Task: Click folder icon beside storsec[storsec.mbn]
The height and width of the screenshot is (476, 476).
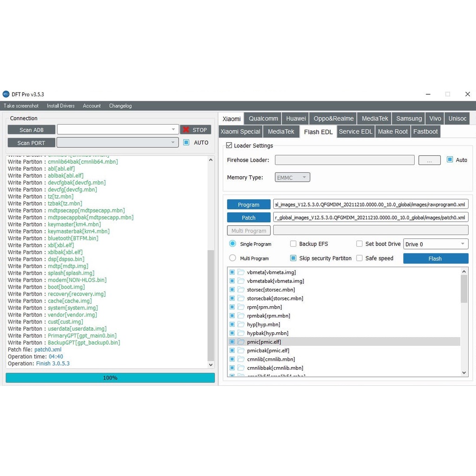Action: click(x=241, y=289)
